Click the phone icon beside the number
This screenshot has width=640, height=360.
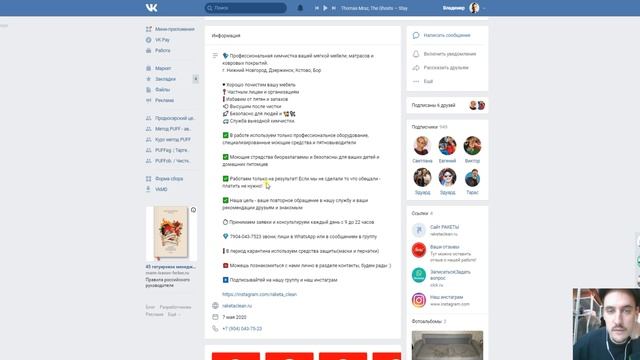coord(215,328)
